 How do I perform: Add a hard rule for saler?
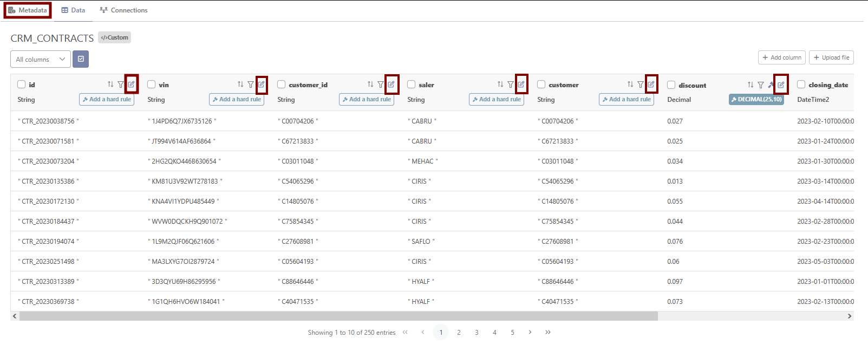click(497, 100)
